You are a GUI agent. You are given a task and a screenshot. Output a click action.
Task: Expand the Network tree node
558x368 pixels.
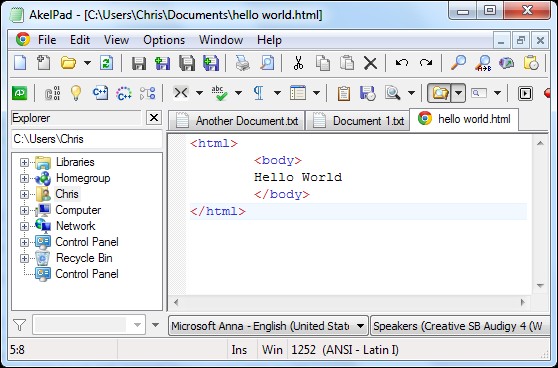pos(24,226)
